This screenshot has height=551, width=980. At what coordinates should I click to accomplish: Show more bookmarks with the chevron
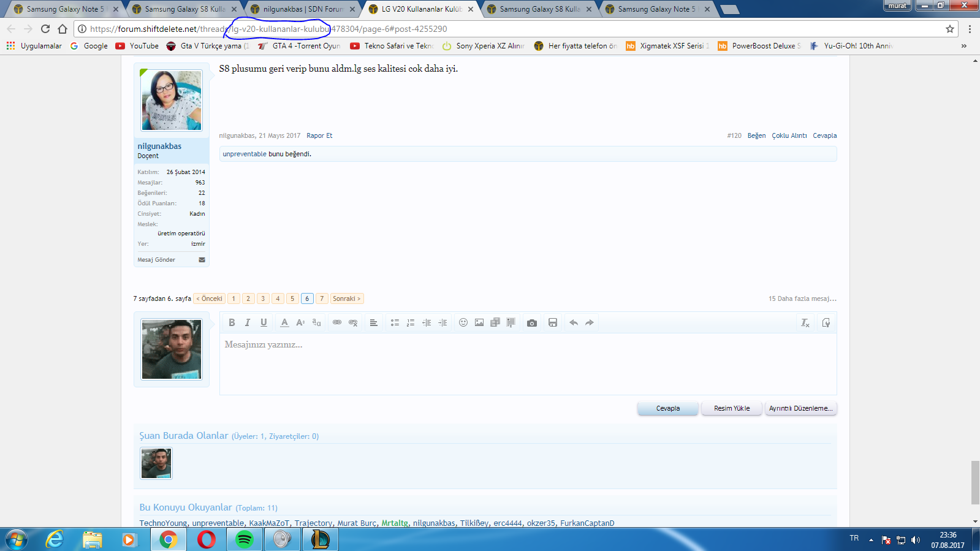click(x=964, y=46)
